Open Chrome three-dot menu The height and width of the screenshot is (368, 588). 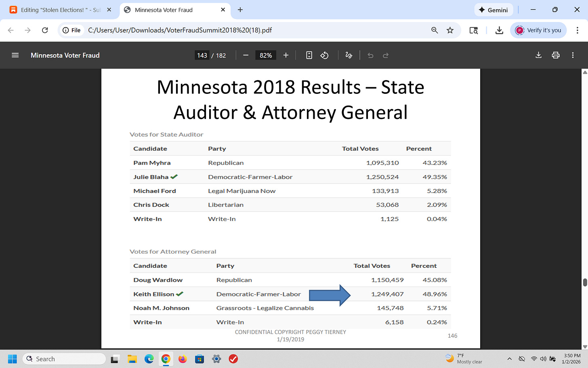[x=577, y=30]
